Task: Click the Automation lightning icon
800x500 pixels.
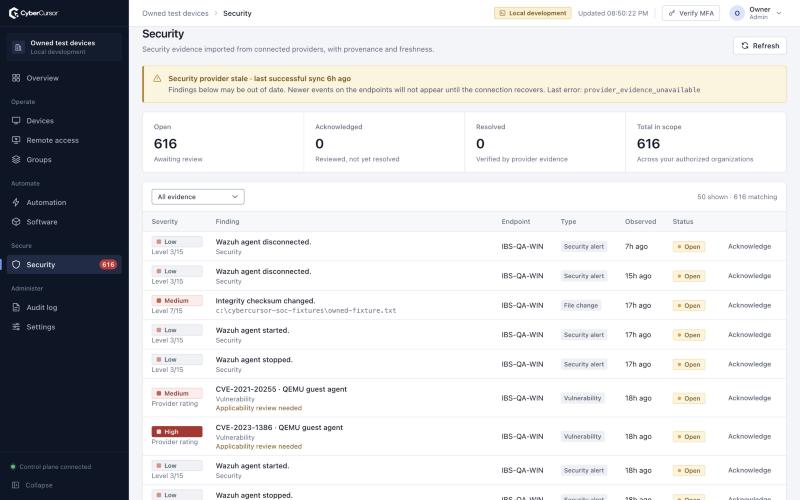Action: coord(16,203)
